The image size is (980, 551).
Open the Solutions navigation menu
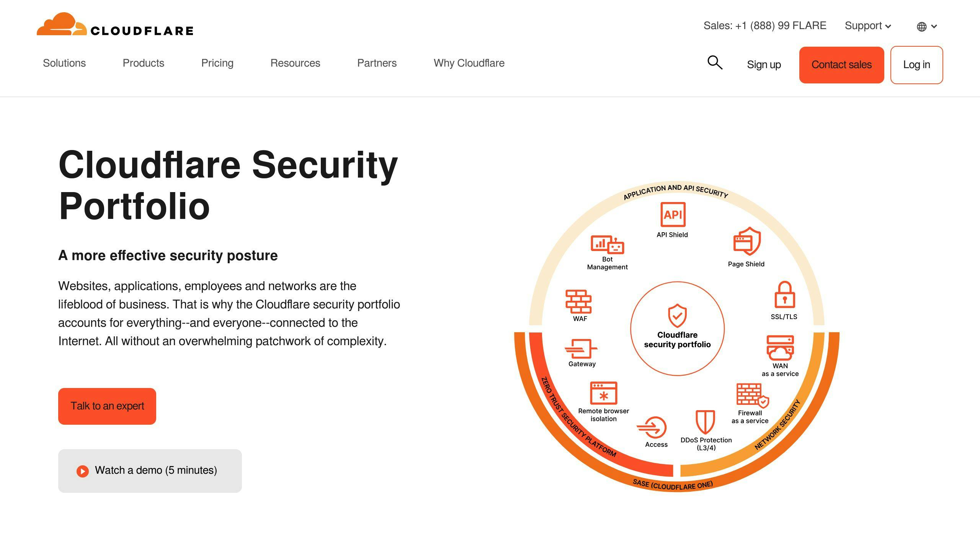pyautogui.click(x=64, y=63)
